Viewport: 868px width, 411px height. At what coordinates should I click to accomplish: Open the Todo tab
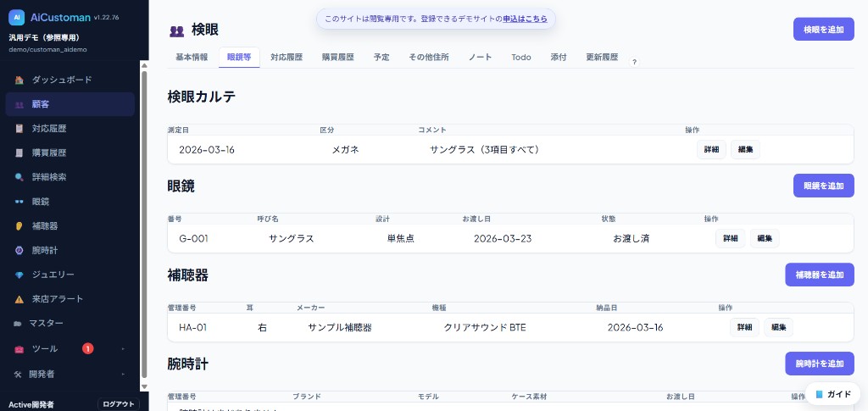(521, 57)
